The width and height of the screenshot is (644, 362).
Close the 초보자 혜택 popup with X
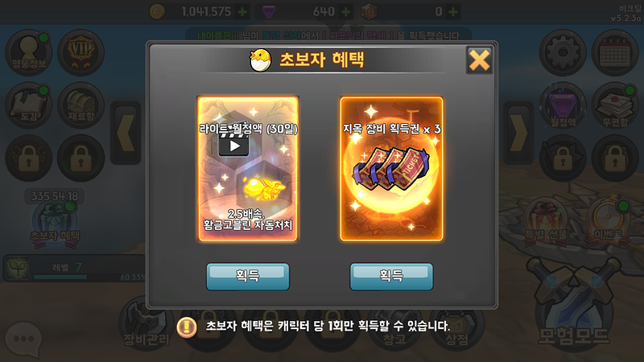click(479, 60)
